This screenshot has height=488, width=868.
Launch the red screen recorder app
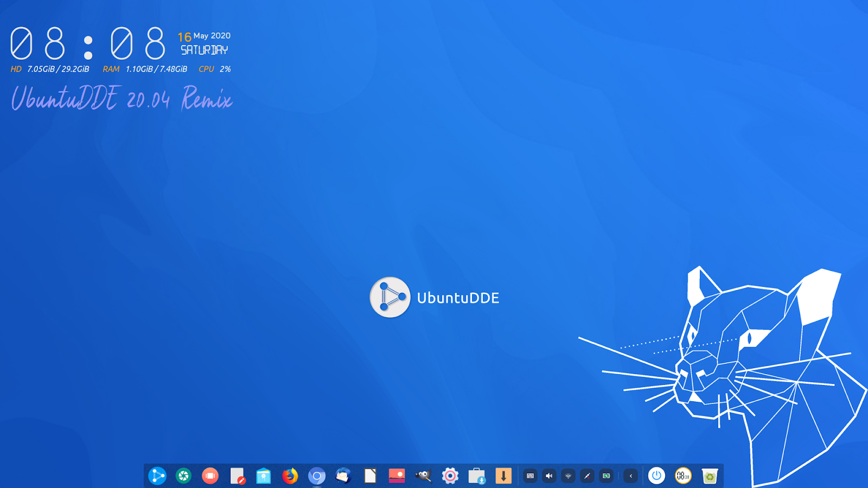point(210,476)
